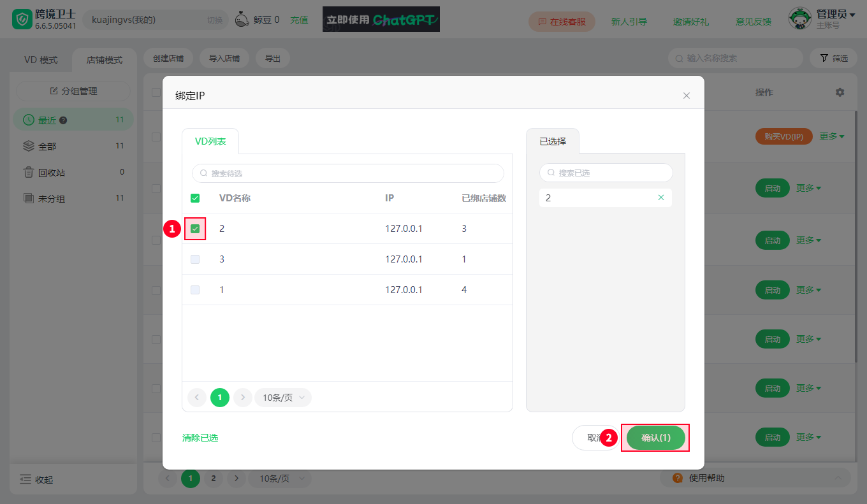This screenshot has width=867, height=504.
Task: Click the 管理员 avatar icon
Action: point(801,19)
